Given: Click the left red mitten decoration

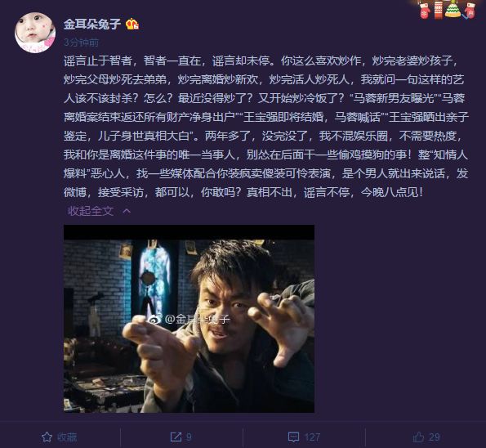Looking at the screenshot, I should (425, 11).
